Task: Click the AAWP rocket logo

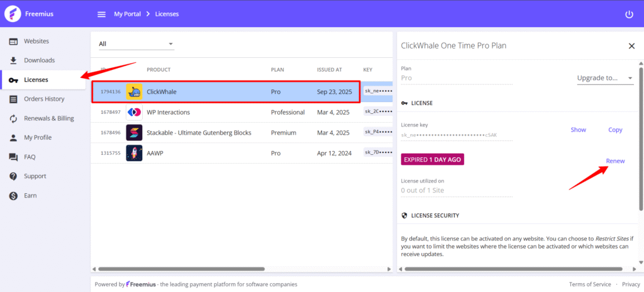Action: coord(134,153)
